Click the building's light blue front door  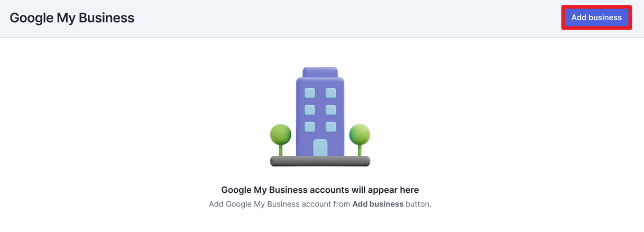320,148
